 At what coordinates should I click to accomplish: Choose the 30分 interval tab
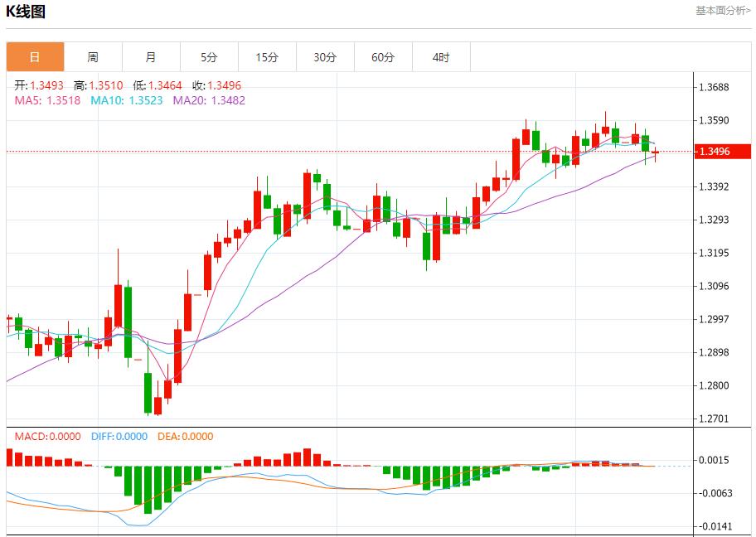point(325,57)
